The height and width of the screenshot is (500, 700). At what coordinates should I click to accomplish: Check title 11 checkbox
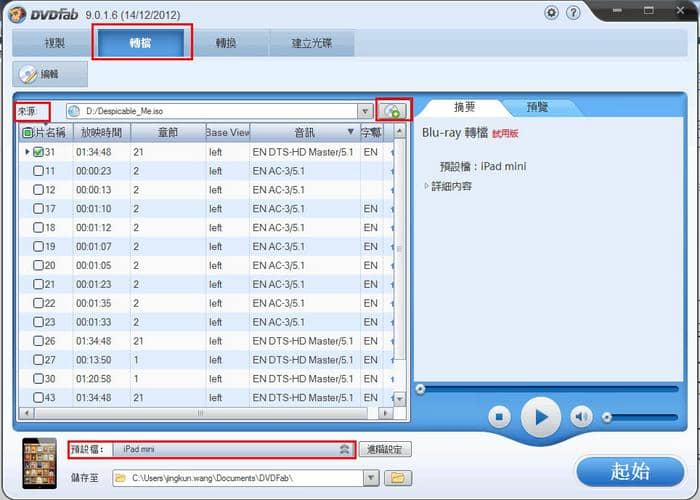pos(38,171)
